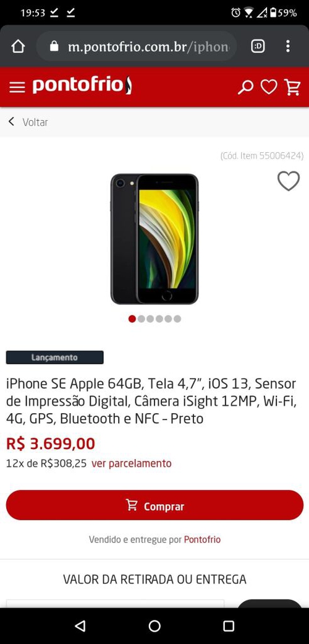Click the red Comprar button

[154, 505]
